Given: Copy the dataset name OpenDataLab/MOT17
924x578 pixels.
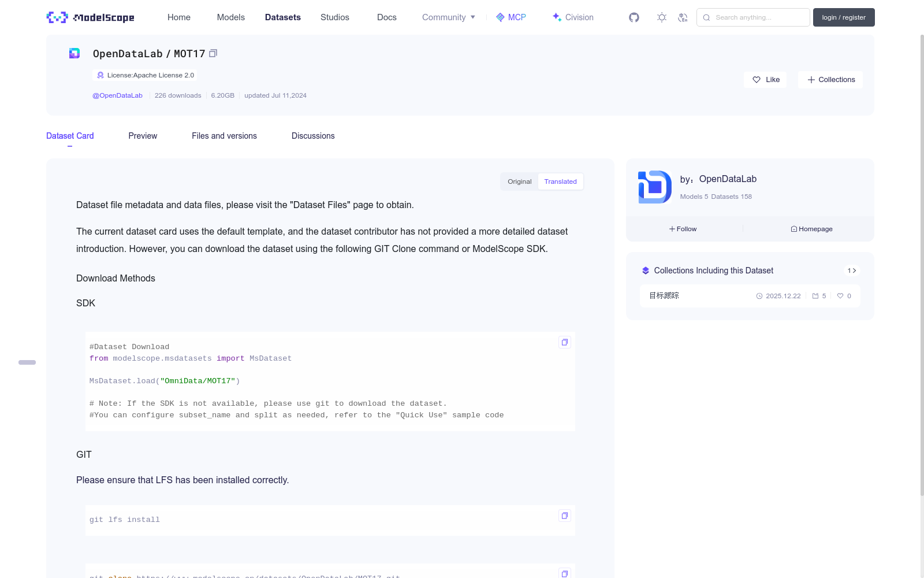Looking at the screenshot, I should (x=213, y=53).
